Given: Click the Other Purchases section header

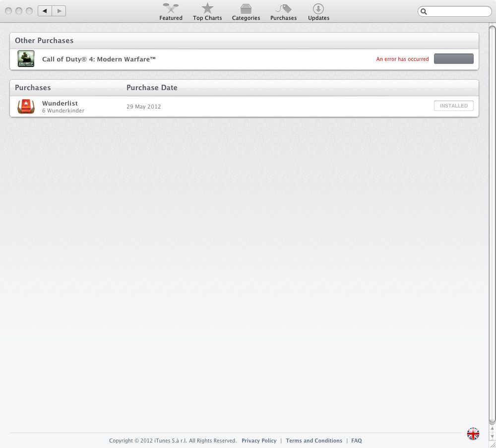Looking at the screenshot, I should click(x=44, y=41).
